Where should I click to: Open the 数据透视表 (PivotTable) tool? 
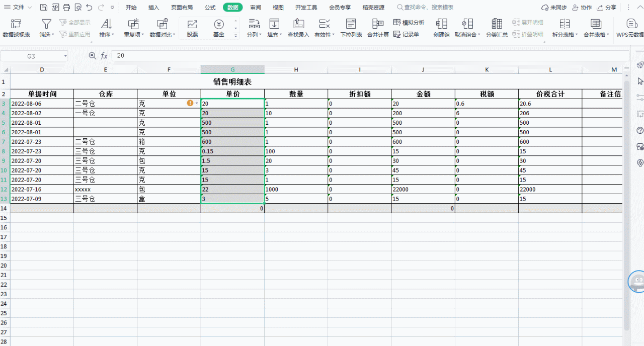tap(16, 28)
